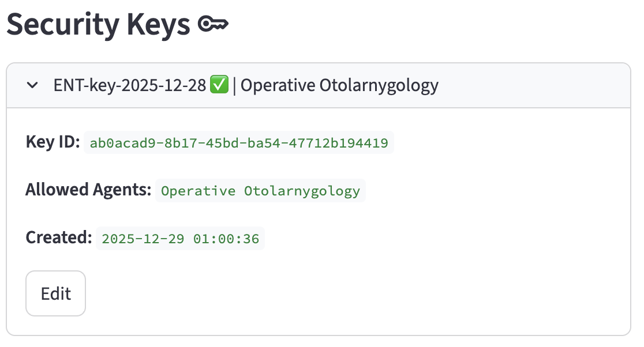Click the Created label
This screenshot has height=347, width=644.
click(x=58, y=237)
